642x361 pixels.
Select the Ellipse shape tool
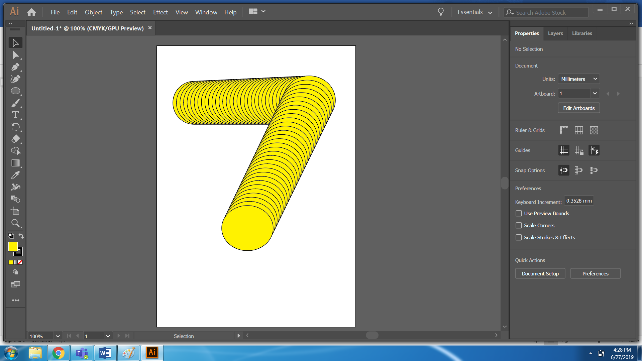point(16,91)
